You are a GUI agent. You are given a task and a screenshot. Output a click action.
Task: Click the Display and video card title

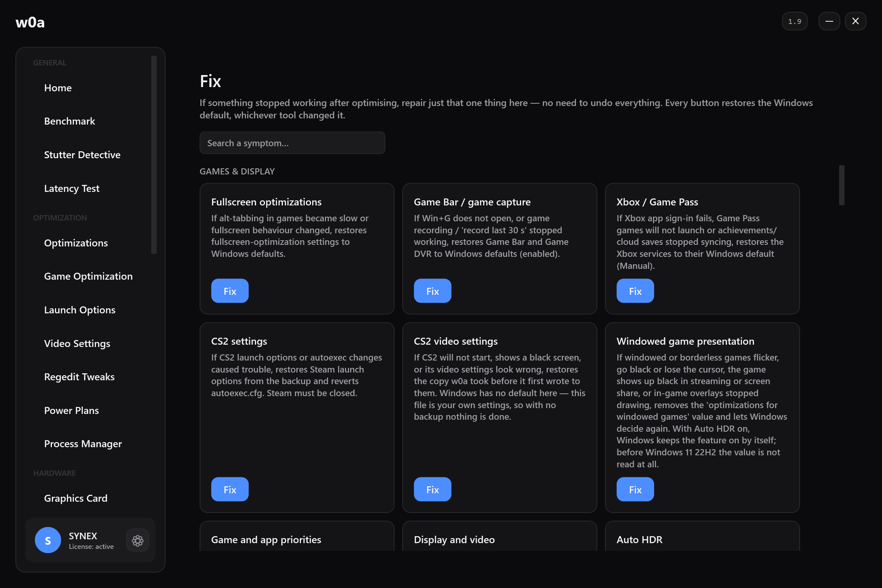(x=454, y=540)
